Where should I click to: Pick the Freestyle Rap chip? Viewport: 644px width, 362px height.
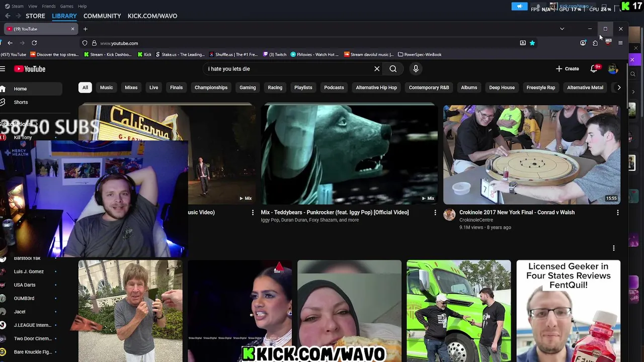point(540,87)
